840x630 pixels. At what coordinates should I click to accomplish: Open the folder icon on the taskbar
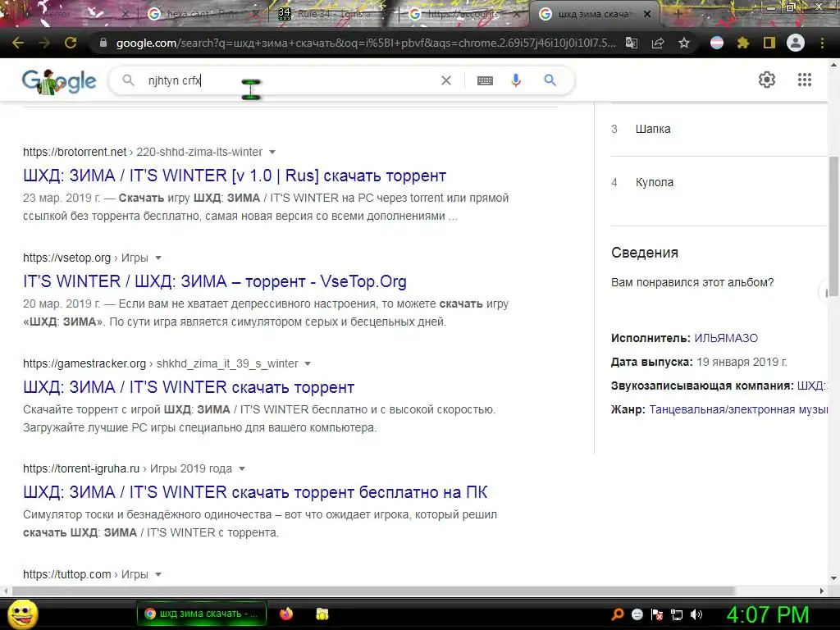[322, 614]
